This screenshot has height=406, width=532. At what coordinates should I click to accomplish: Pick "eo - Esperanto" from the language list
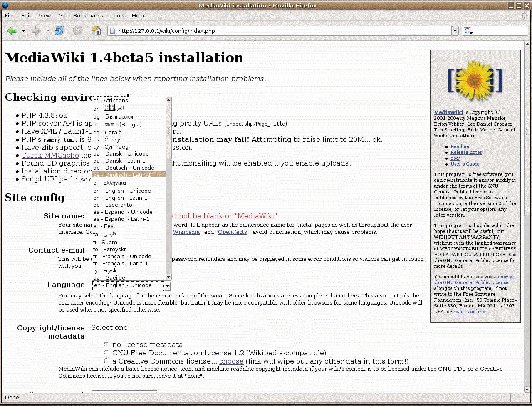click(x=129, y=205)
